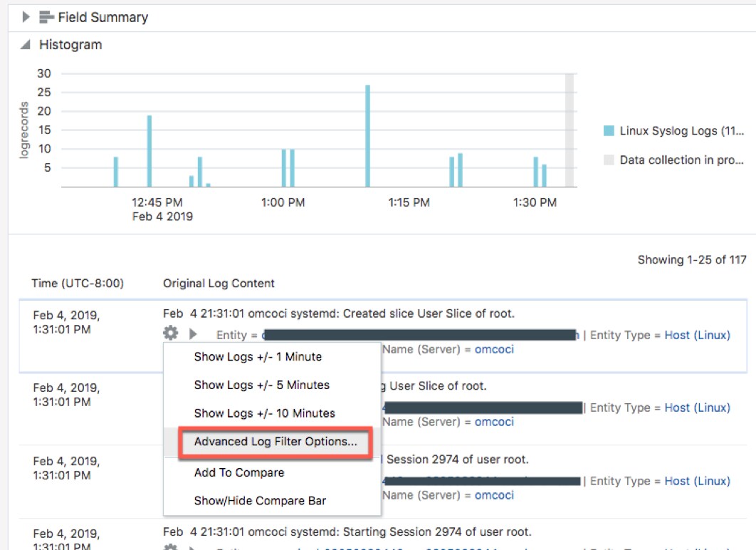Expand the Field Summary section
756x550 pixels.
[x=26, y=17]
